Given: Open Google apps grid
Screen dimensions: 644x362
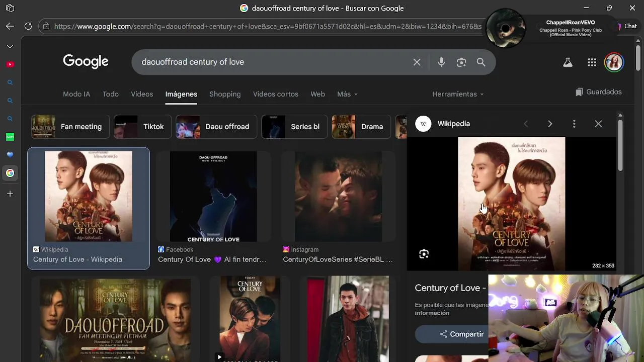Looking at the screenshot, I should [592, 62].
